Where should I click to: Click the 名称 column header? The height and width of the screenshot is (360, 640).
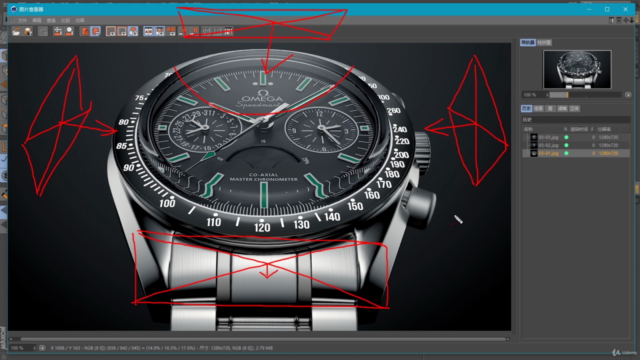click(x=529, y=129)
